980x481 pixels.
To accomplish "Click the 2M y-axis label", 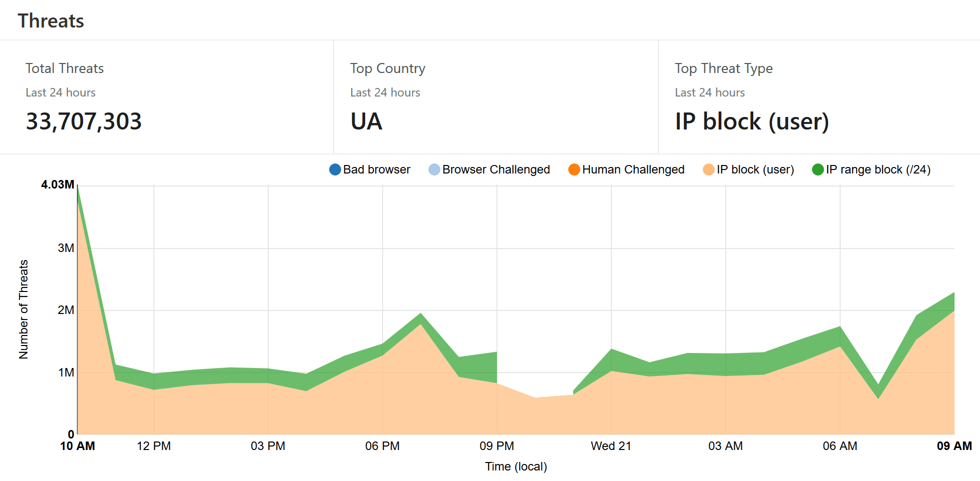I will (x=66, y=310).
